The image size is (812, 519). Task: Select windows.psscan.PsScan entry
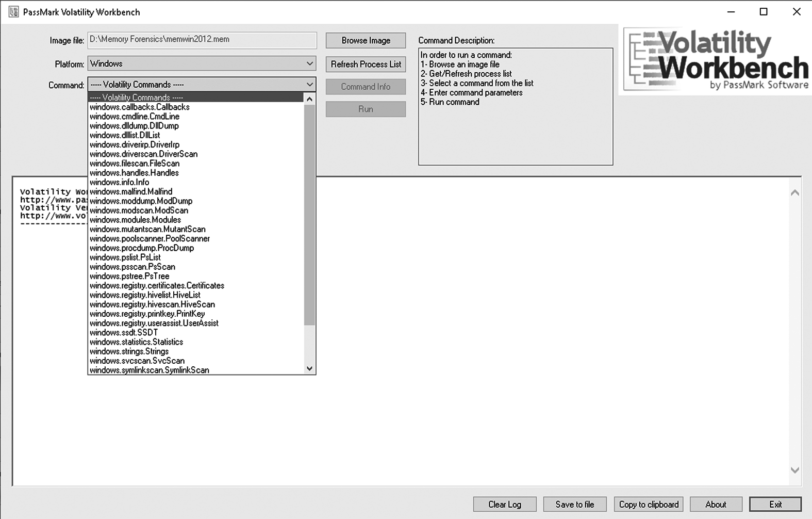[x=196, y=267]
